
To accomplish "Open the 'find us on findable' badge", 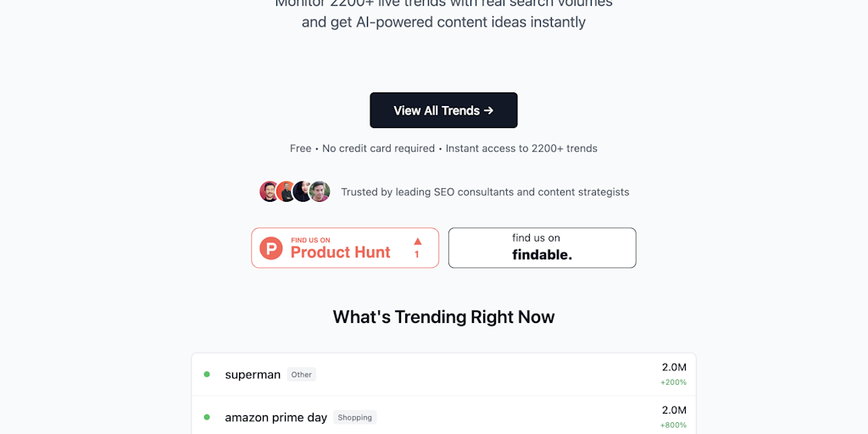I will tap(542, 248).
